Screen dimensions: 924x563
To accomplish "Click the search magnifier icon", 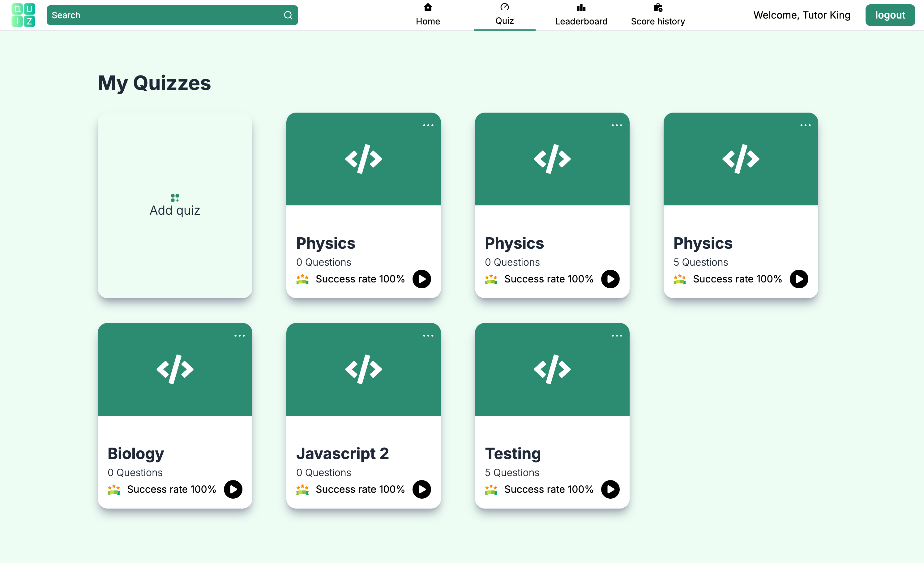I will click(x=288, y=15).
